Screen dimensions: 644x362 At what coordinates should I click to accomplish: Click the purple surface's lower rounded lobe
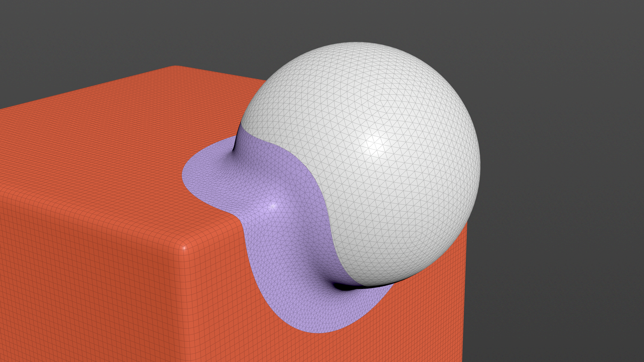coord(315,318)
